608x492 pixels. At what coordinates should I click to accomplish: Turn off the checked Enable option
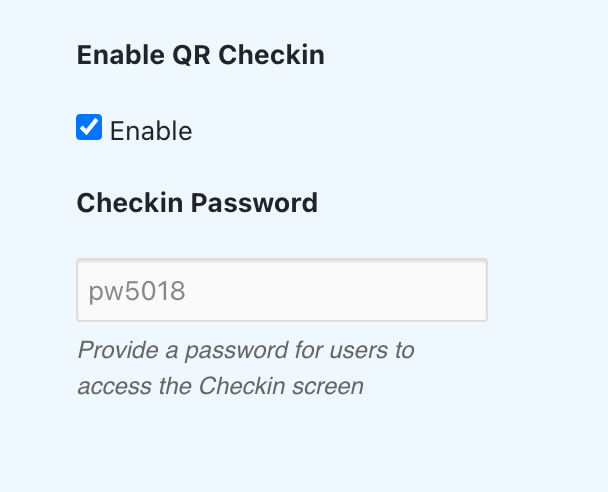89,128
